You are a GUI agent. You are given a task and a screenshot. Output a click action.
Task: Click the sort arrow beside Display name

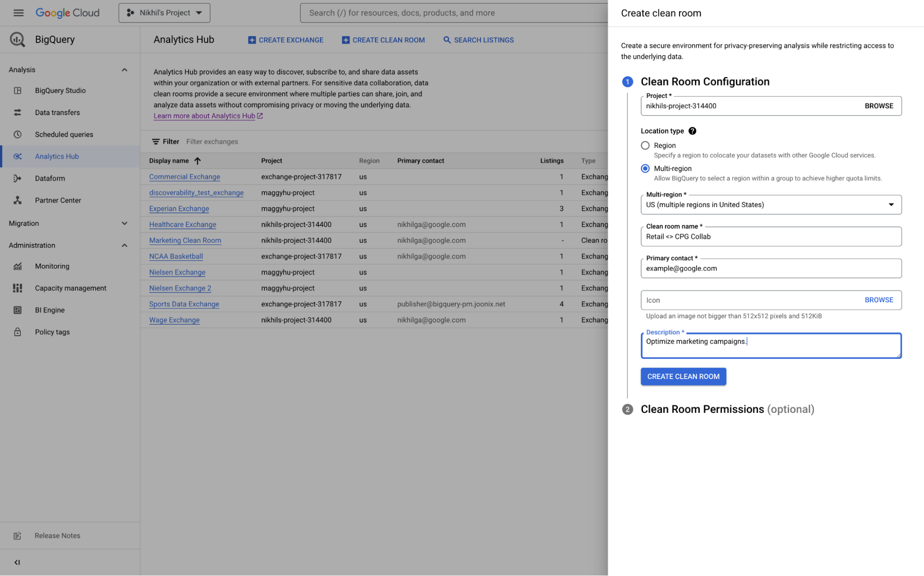click(x=197, y=161)
